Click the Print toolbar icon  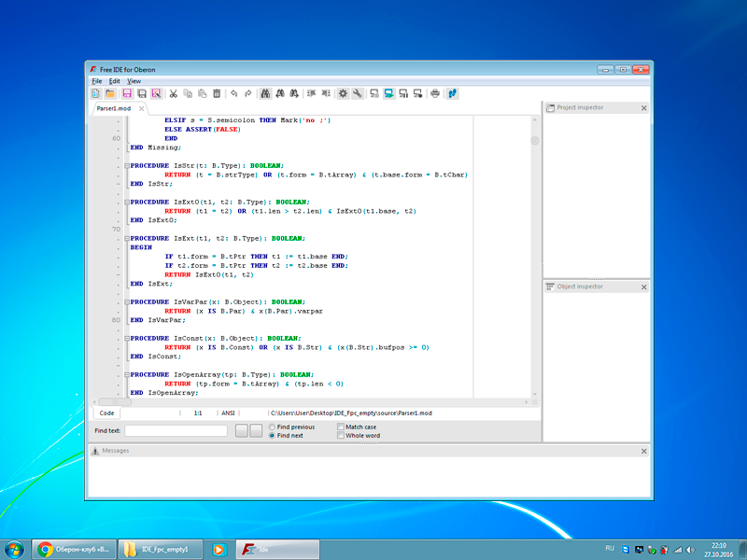pos(435,93)
